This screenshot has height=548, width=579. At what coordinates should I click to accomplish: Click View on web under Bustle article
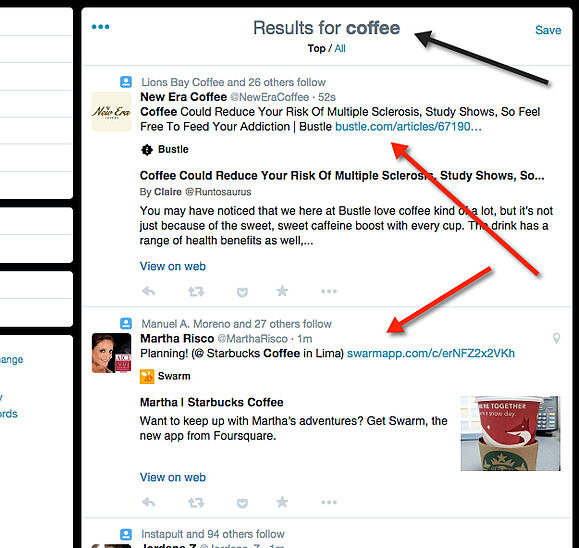pos(172,266)
